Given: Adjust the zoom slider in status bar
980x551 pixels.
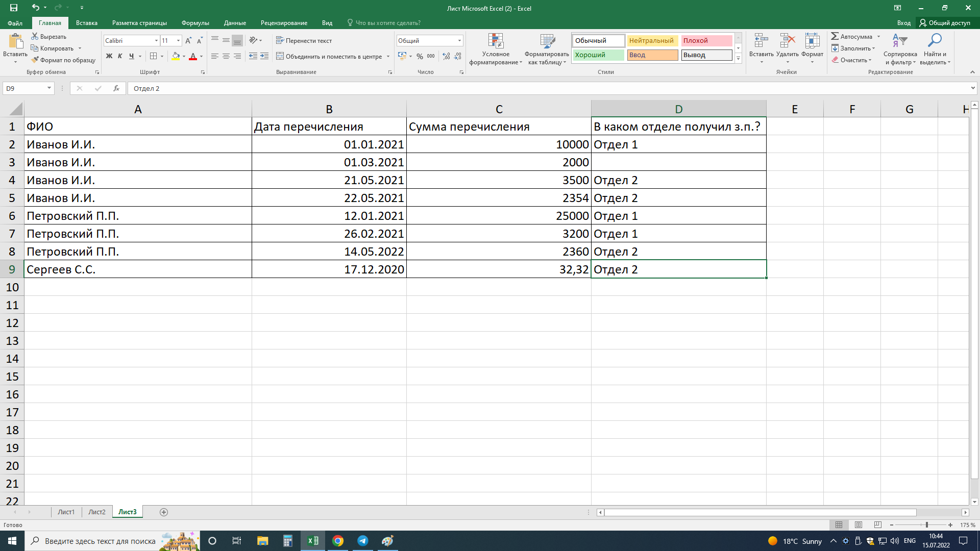Looking at the screenshot, I should [x=926, y=524].
